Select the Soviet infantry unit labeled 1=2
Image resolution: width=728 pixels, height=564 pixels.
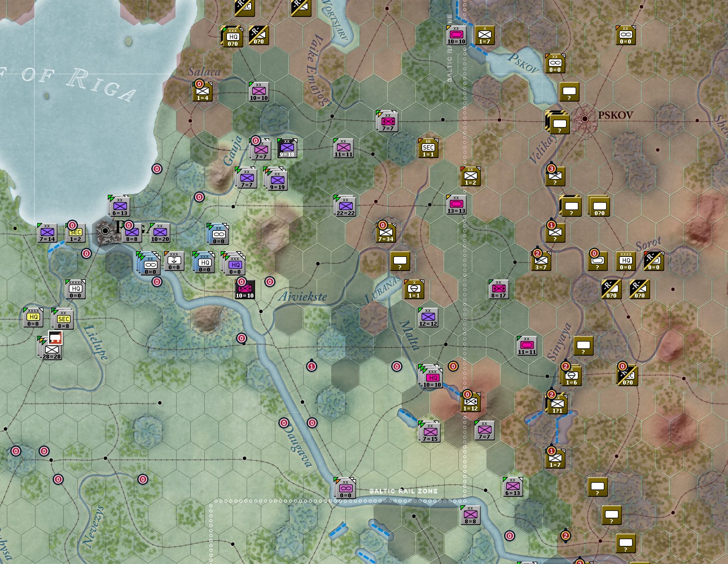[471, 176]
